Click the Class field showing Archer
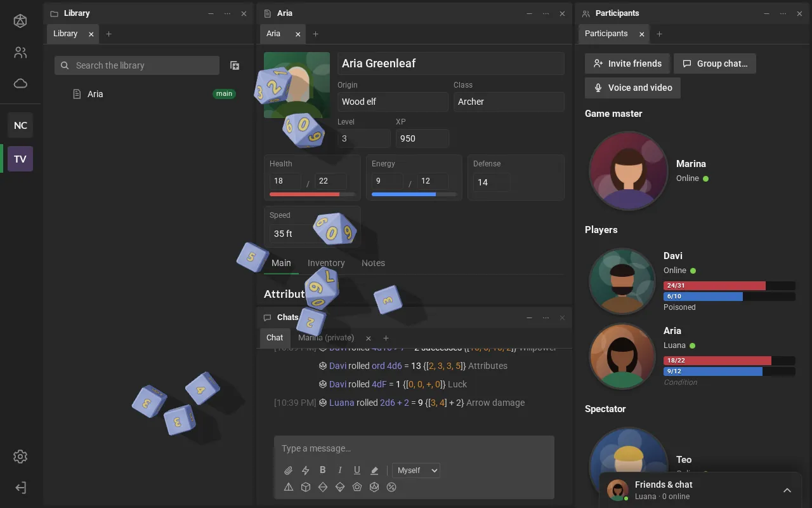The height and width of the screenshot is (508, 812). pos(509,102)
